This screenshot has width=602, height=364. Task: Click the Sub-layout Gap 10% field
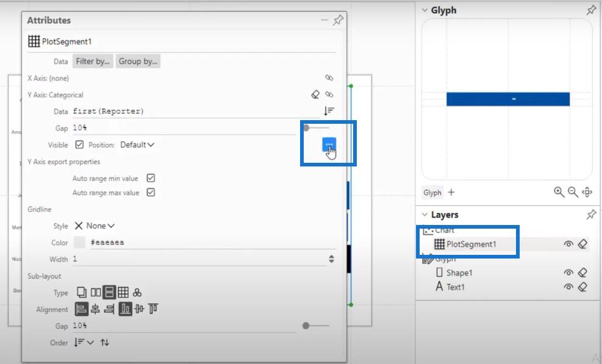(x=184, y=326)
